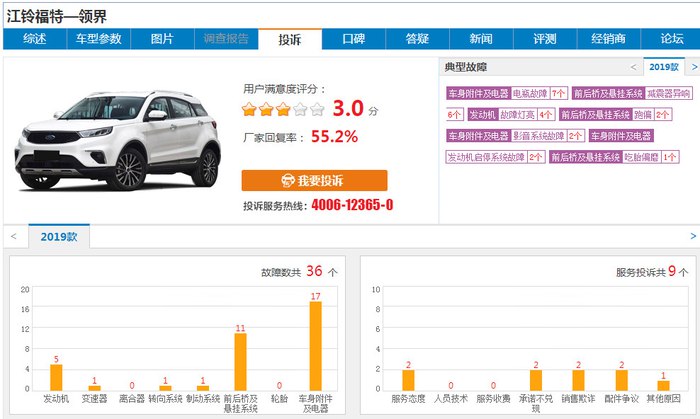Open the 评测 review tab
The width and height of the screenshot is (700, 419).
click(545, 39)
